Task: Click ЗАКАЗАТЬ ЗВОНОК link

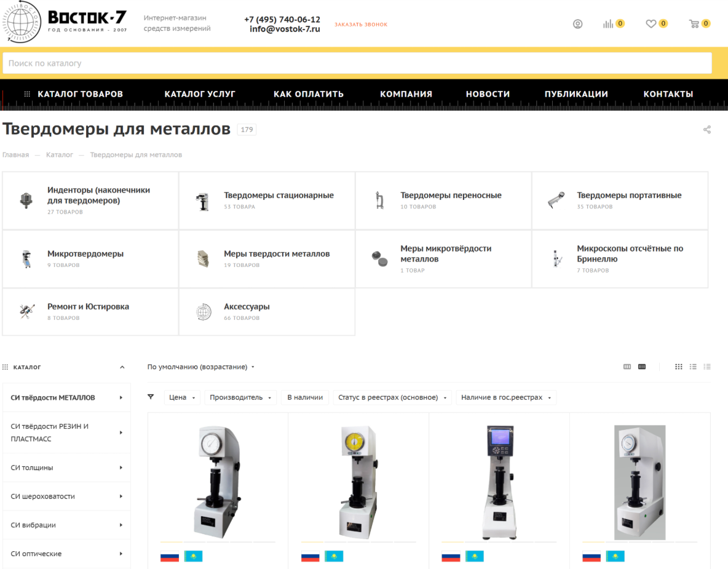Action: click(361, 25)
